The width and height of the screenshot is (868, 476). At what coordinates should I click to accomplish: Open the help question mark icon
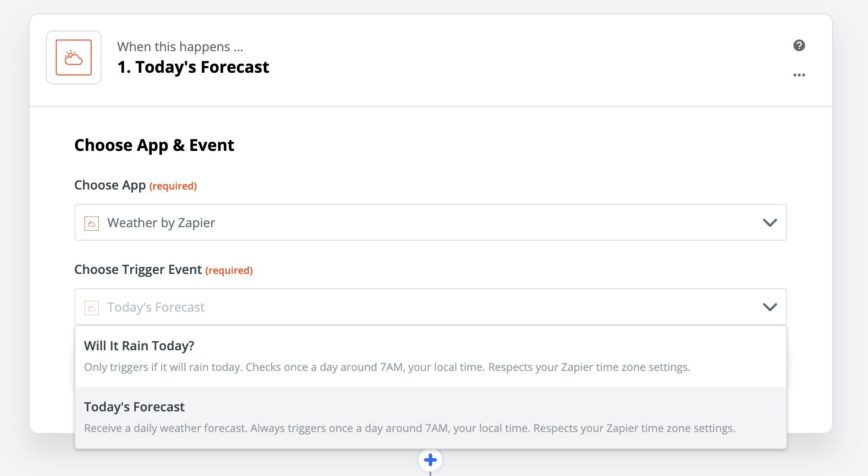pyautogui.click(x=799, y=45)
